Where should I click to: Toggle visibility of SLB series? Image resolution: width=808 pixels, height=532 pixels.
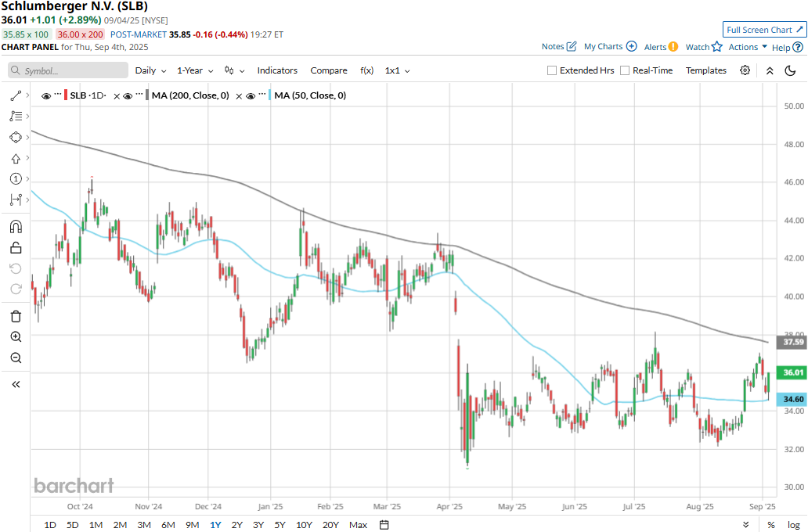tap(46, 95)
